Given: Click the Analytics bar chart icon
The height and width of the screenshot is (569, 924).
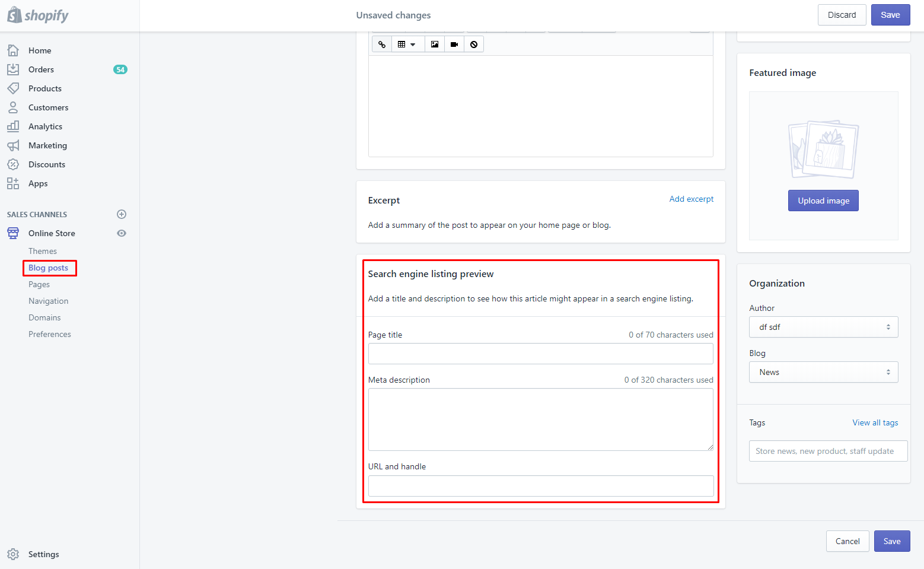Looking at the screenshot, I should 13,126.
